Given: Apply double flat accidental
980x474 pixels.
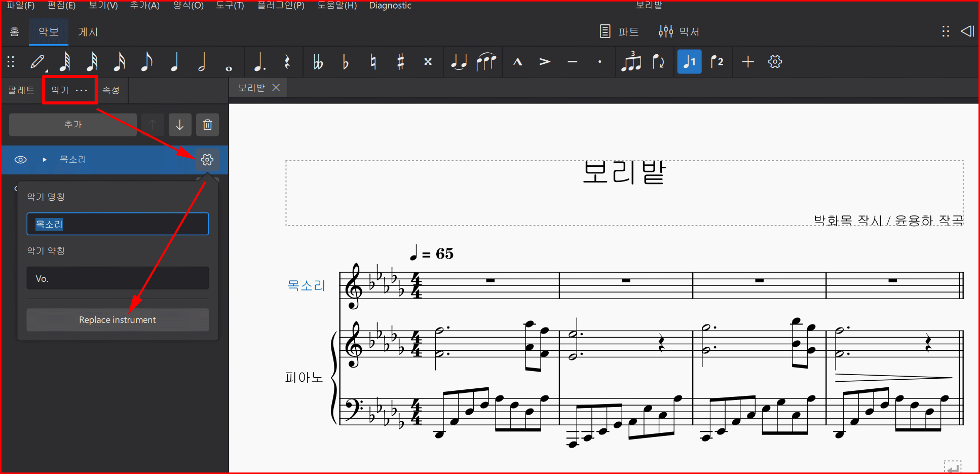Looking at the screenshot, I should point(318,62).
